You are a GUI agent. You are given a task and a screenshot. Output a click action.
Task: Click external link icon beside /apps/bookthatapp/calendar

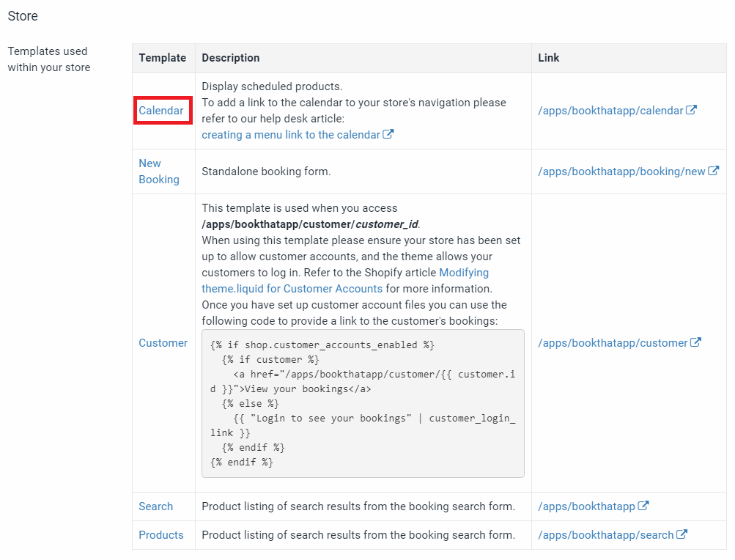[x=692, y=110]
